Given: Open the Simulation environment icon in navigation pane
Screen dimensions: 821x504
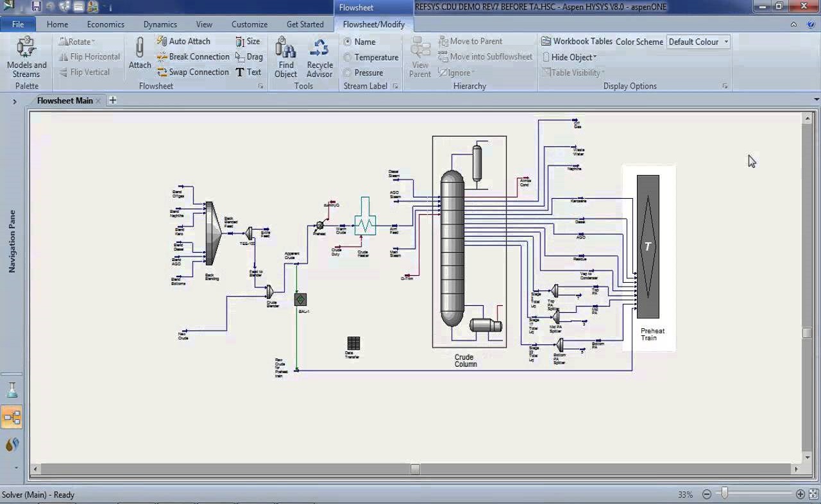Looking at the screenshot, I should (x=12, y=417).
